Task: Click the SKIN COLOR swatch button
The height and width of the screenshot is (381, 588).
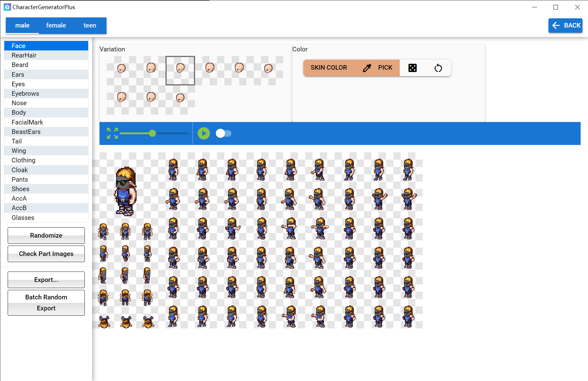Action: coord(329,68)
